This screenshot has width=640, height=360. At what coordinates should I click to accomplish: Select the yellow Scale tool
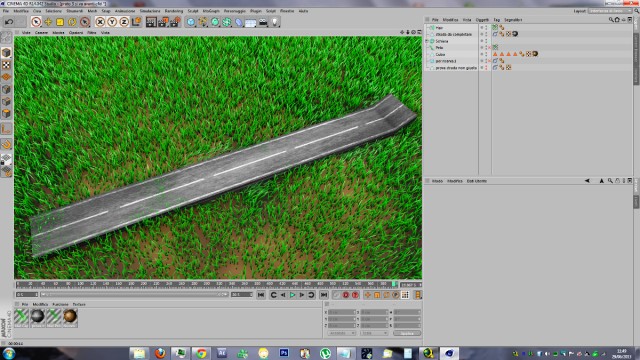coord(60,22)
